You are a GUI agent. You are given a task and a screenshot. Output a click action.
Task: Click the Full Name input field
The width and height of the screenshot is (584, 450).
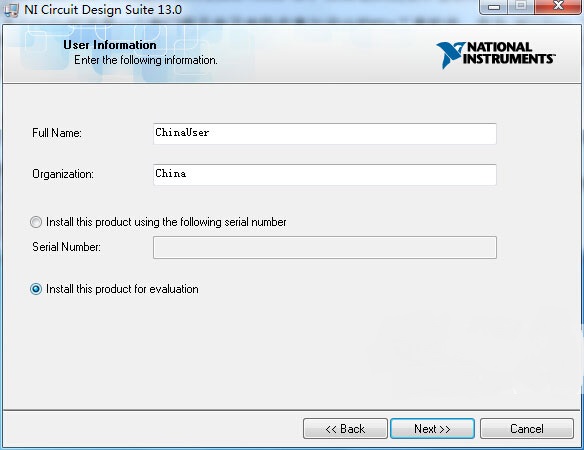(324, 134)
